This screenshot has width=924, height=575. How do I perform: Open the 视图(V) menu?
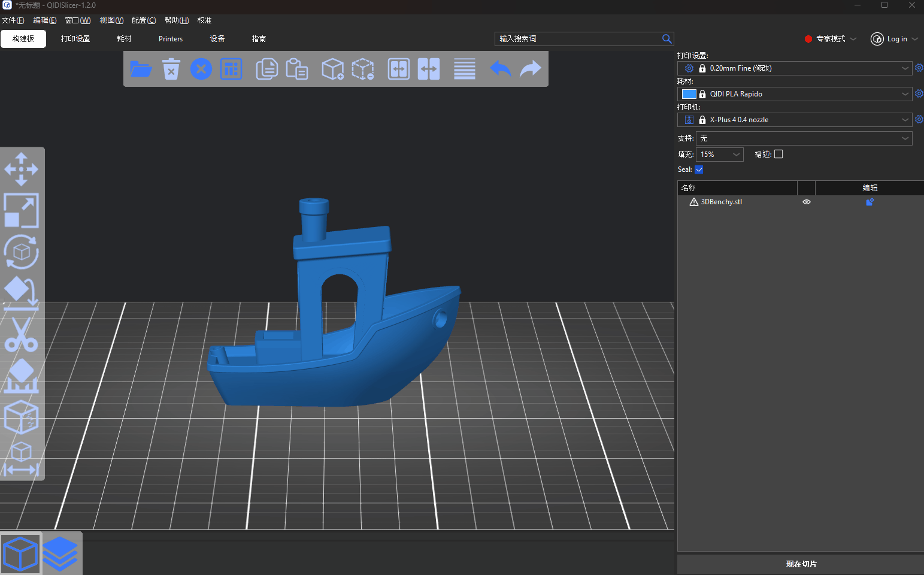(x=111, y=20)
